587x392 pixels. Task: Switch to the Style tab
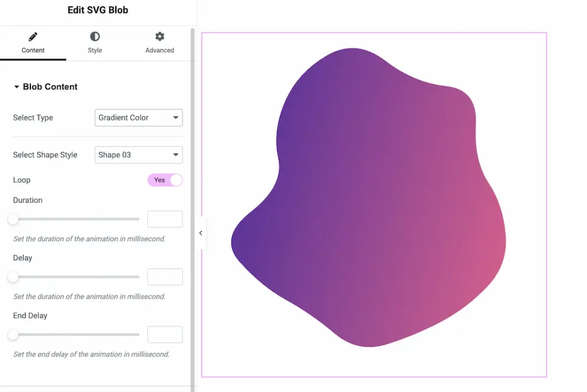coord(94,43)
